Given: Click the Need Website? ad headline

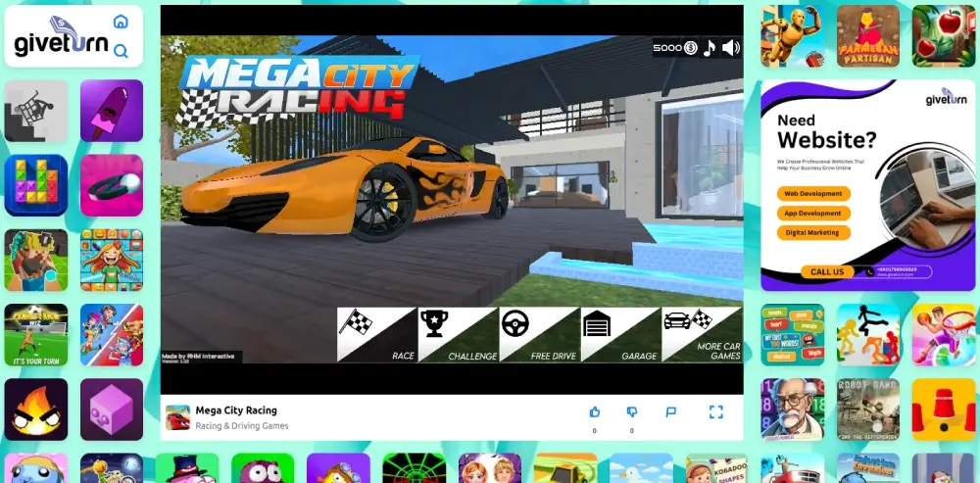Looking at the screenshot, I should point(825,130).
